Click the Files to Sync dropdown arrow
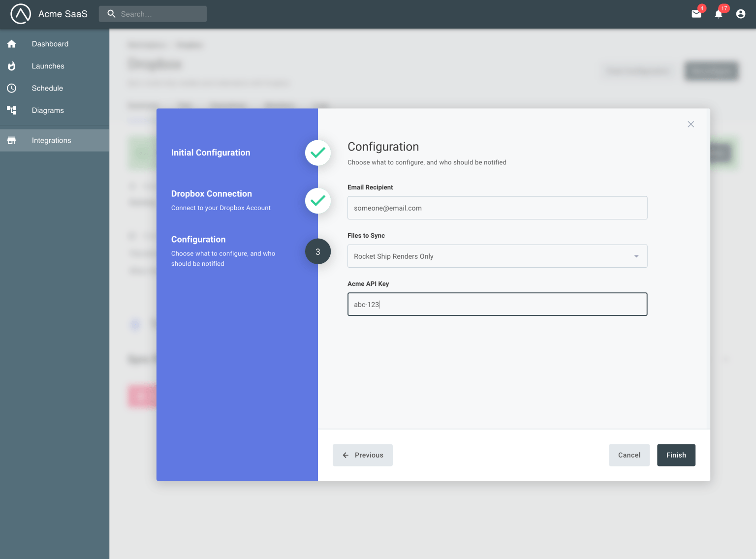Image resolution: width=756 pixels, height=559 pixels. click(636, 256)
